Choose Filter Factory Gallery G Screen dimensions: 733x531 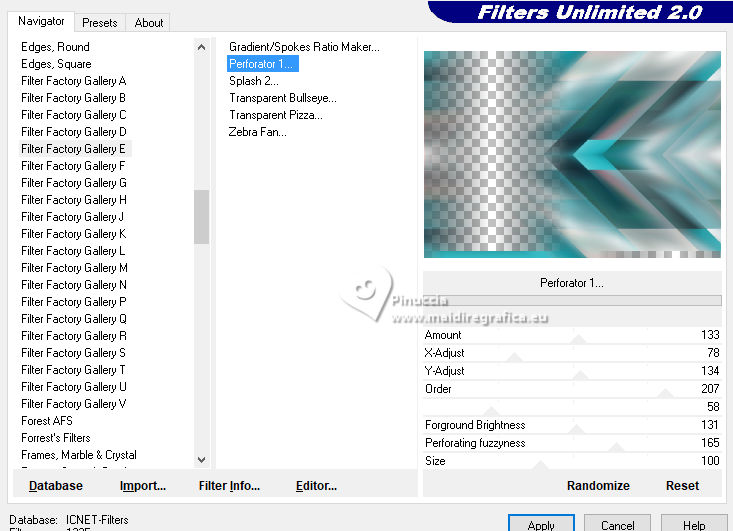click(x=73, y=183)
